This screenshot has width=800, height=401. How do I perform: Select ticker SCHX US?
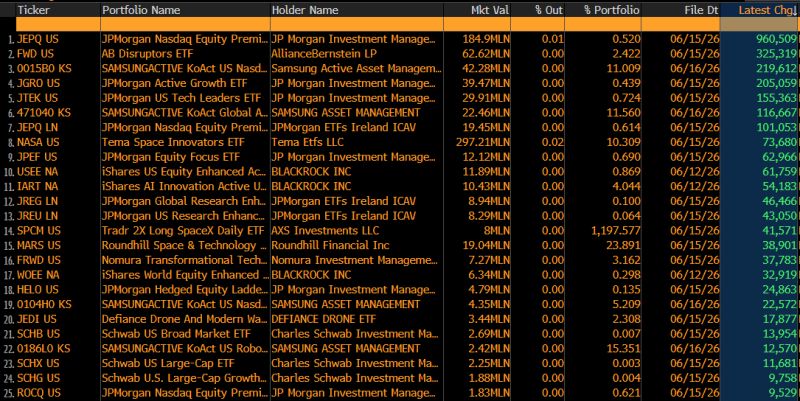(x=38, y=364)
